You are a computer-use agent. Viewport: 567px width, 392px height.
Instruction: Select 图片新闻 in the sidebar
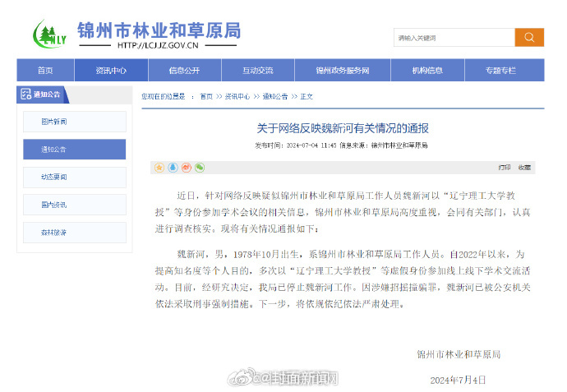pos(75,122)
